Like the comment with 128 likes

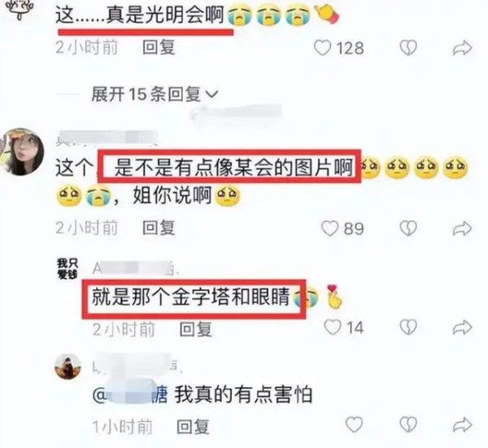322,48
